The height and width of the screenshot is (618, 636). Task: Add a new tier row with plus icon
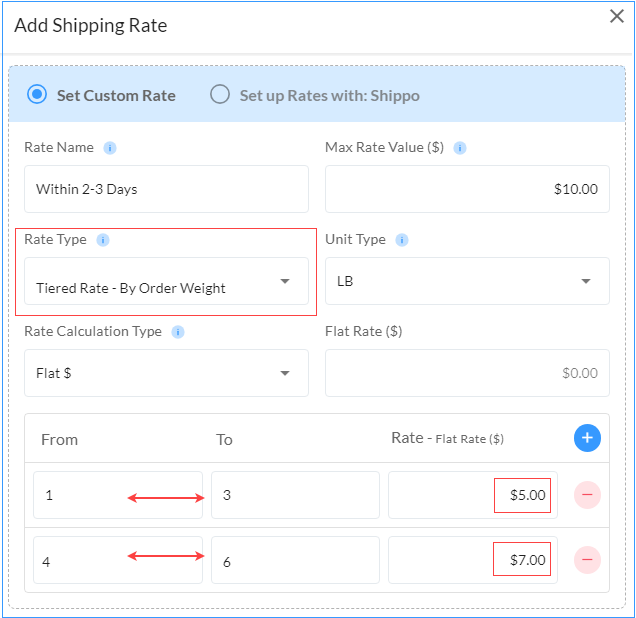[x=587, y=438]
